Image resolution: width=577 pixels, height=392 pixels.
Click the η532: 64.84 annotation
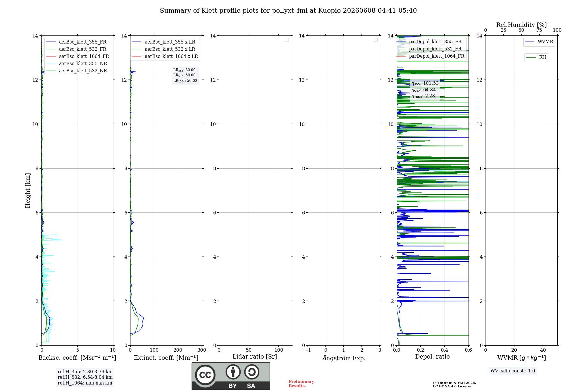click(x=424, y=90)
